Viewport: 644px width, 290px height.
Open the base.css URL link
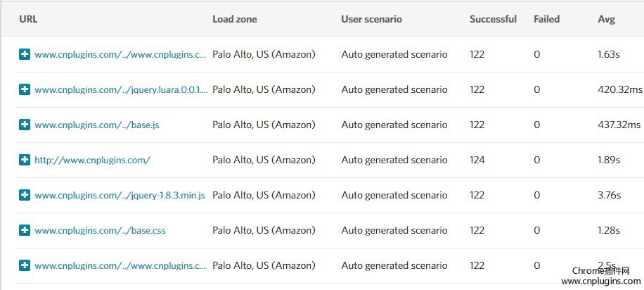click(x=101, y=231)
